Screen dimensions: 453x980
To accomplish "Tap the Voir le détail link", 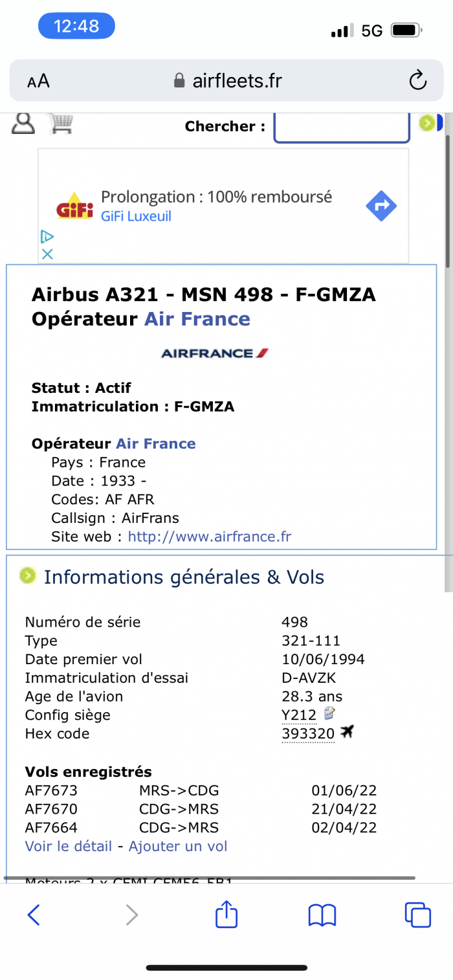I will [x=69, y=846].
